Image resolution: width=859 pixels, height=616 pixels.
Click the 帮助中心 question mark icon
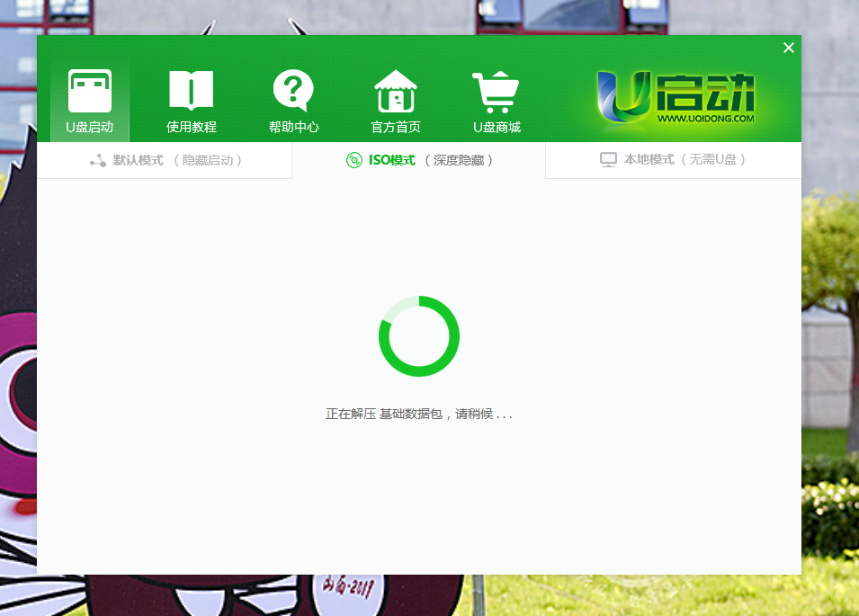click(293, 89)
